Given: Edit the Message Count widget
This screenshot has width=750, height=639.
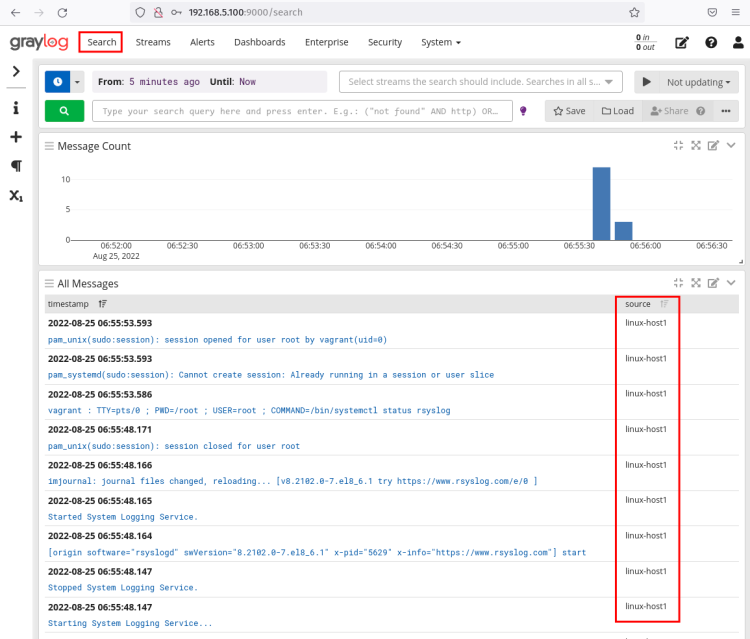Looking at the screenshot, I should 713,145.
